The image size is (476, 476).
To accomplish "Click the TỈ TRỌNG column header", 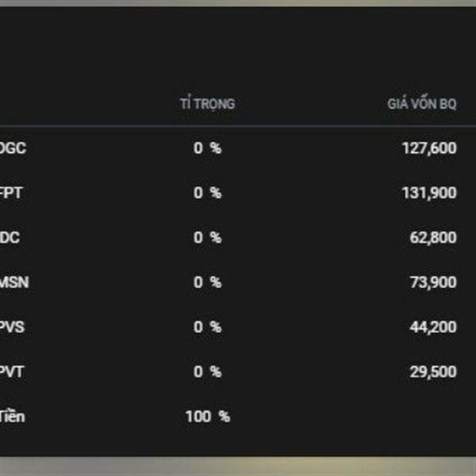I will click(x=207, y=104).
